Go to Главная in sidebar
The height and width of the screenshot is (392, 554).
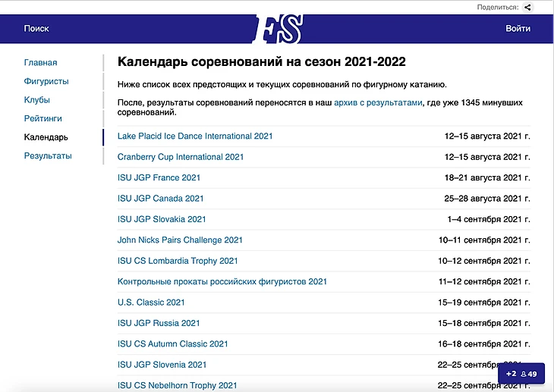pos(41,62)
